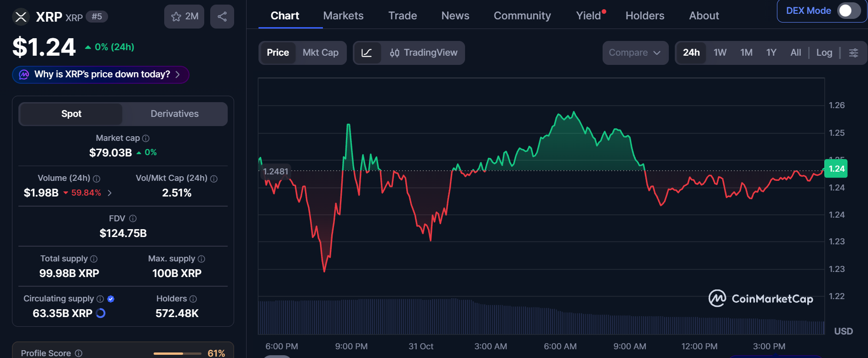Viewport: 868px width, 358px height.
Task: Open the Compare dropdown
Action: [x=635, y=53]
